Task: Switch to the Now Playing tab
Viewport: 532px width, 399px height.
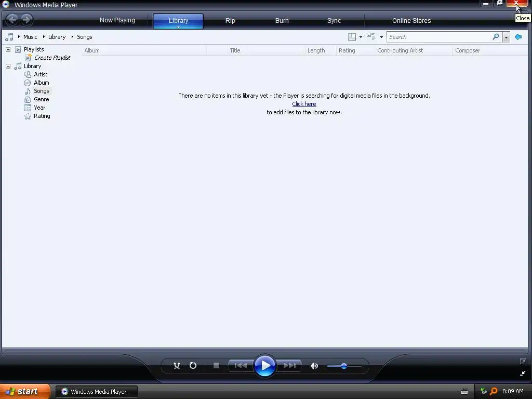Action: tap(117, 20)
